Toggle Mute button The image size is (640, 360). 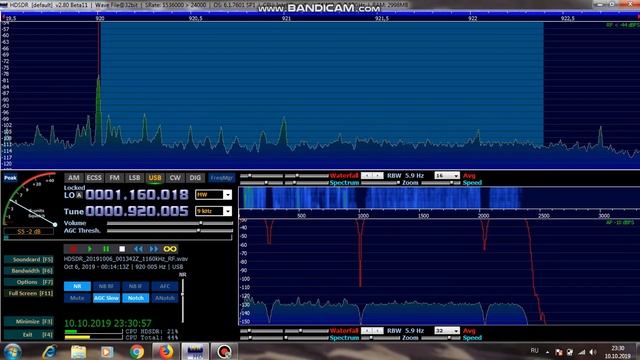click(77, 298)
